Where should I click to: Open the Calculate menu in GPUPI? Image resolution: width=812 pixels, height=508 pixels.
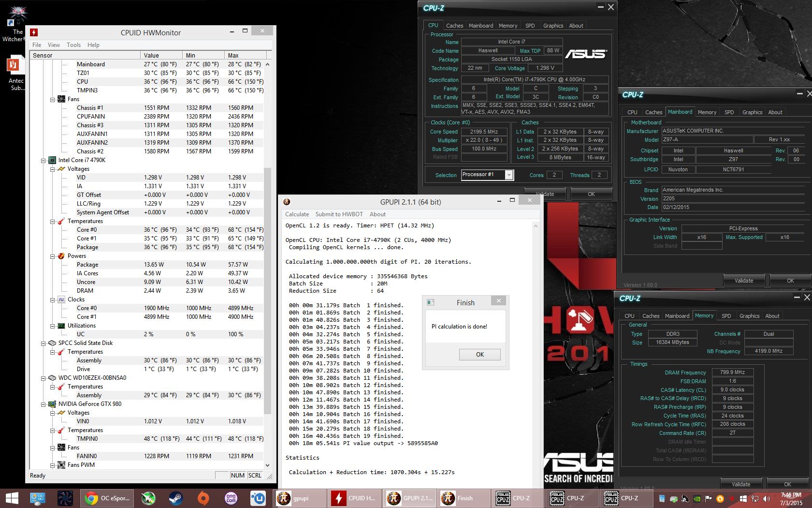297,214
